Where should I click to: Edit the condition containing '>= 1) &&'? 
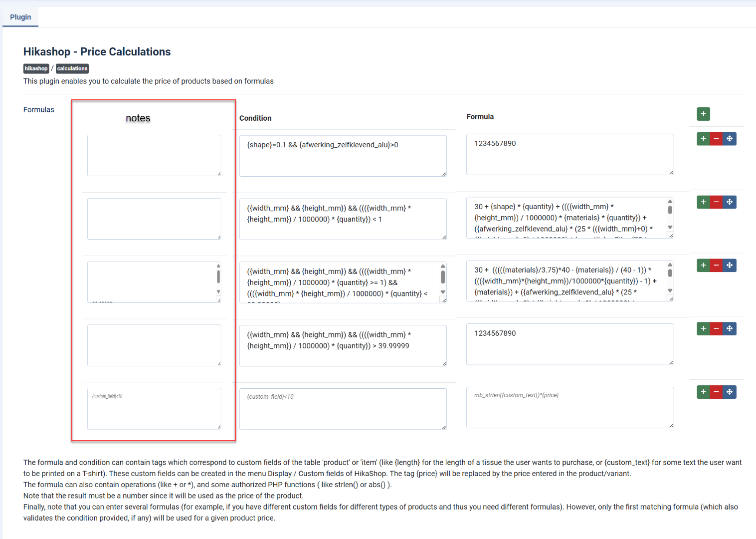click(x=343, y=282)
